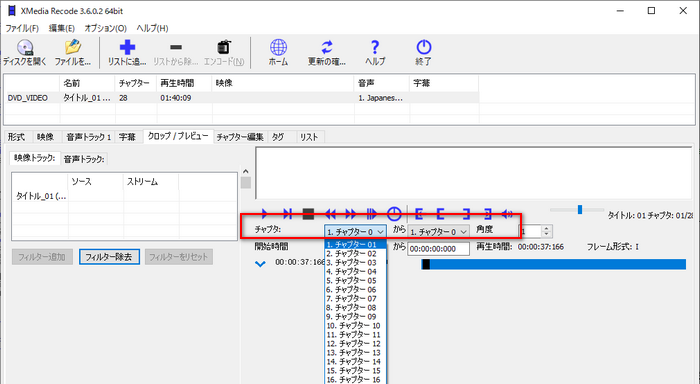Stop preview with black square button
This screenshot has height=384, width=700.
308,214
